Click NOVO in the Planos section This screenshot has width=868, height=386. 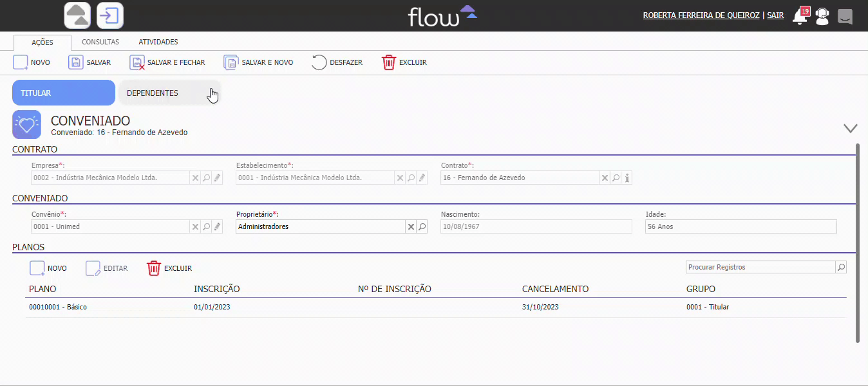coord(48,268)
